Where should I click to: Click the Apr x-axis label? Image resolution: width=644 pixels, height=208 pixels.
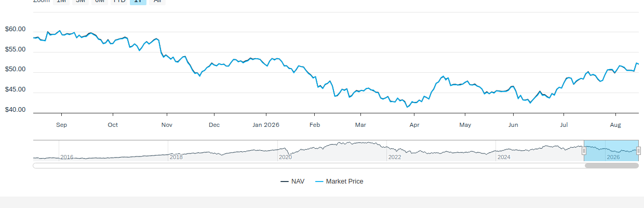414,125
